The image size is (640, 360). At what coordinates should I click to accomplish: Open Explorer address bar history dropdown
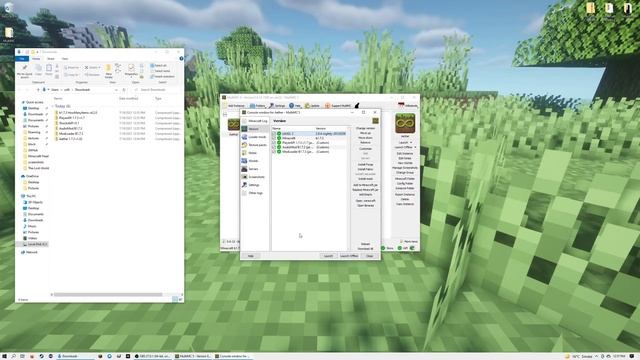click(116, 90)
